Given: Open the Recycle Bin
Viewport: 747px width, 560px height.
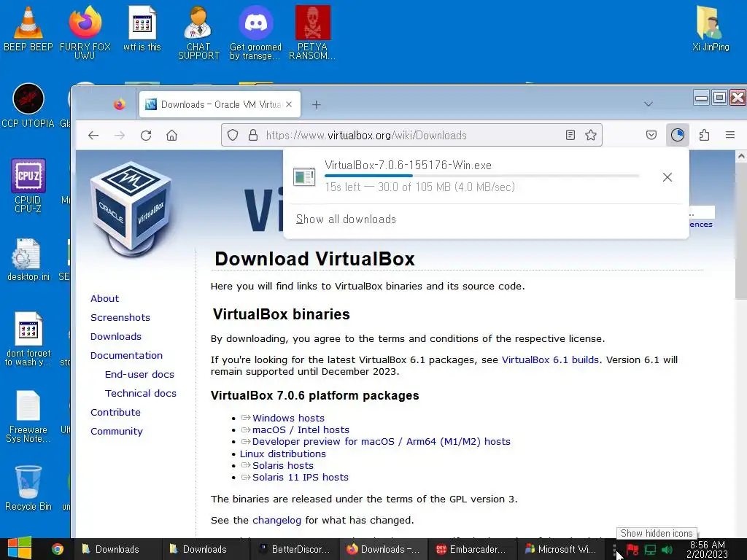Looking at the screenshot, I should [28, 488].
